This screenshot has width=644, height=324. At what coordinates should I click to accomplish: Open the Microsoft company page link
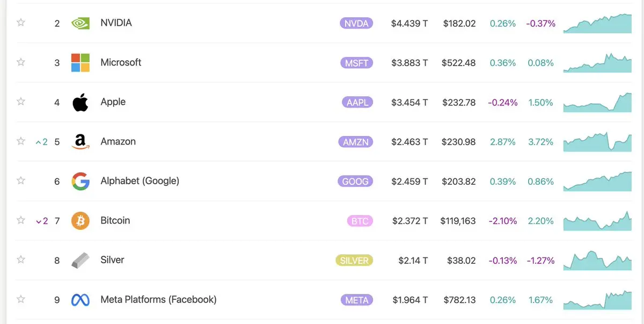click(121, 62)
